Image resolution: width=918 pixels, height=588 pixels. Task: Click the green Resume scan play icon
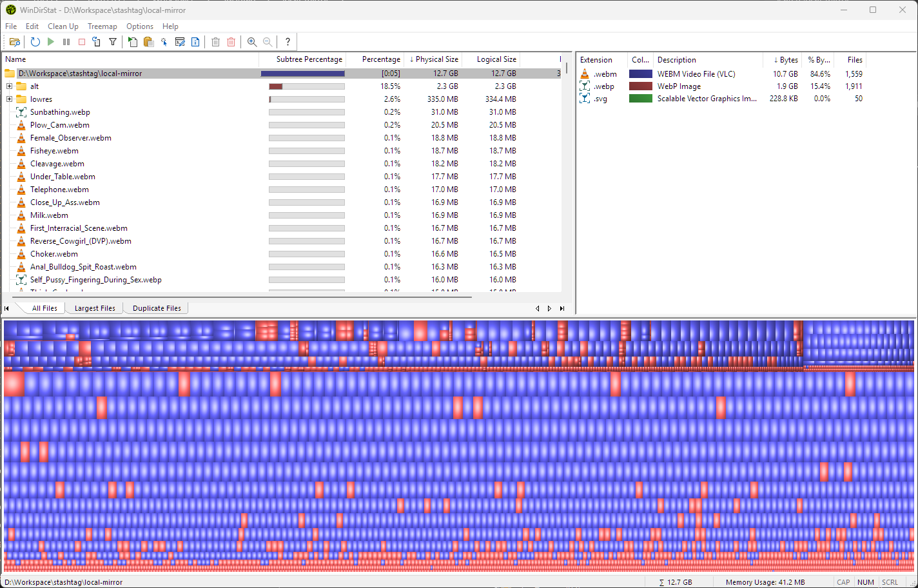[x=51, y=42]
